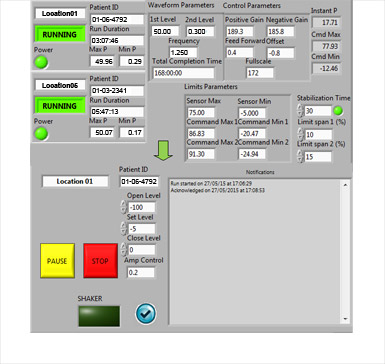Click the Patient ID field 01-03-2341
Screen dimensions: 385x364
click(117, 90)
